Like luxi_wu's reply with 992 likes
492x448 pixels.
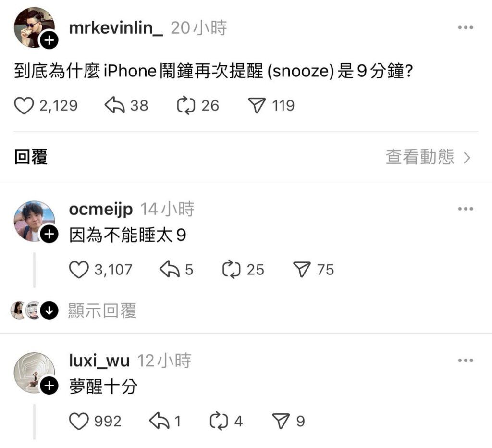[79, 421]
